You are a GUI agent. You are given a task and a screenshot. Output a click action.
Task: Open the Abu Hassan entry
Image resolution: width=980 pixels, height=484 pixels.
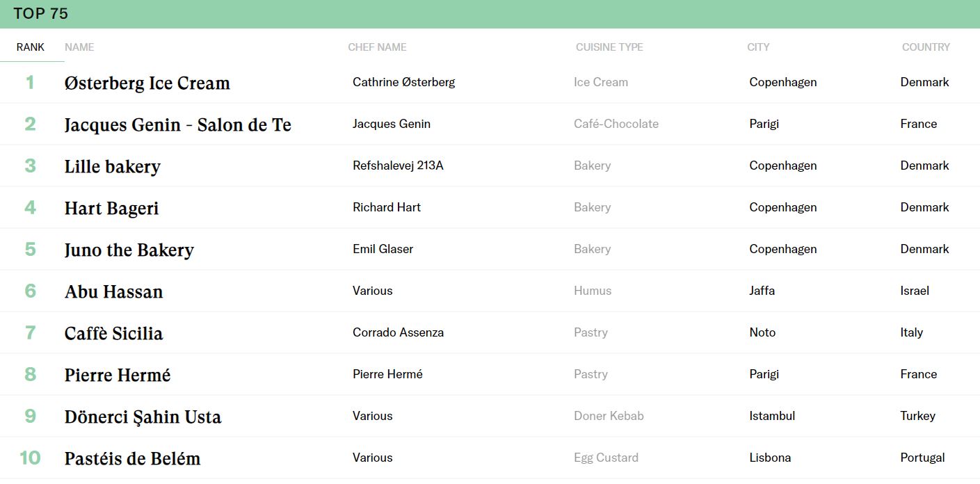[x=113, y=291]
